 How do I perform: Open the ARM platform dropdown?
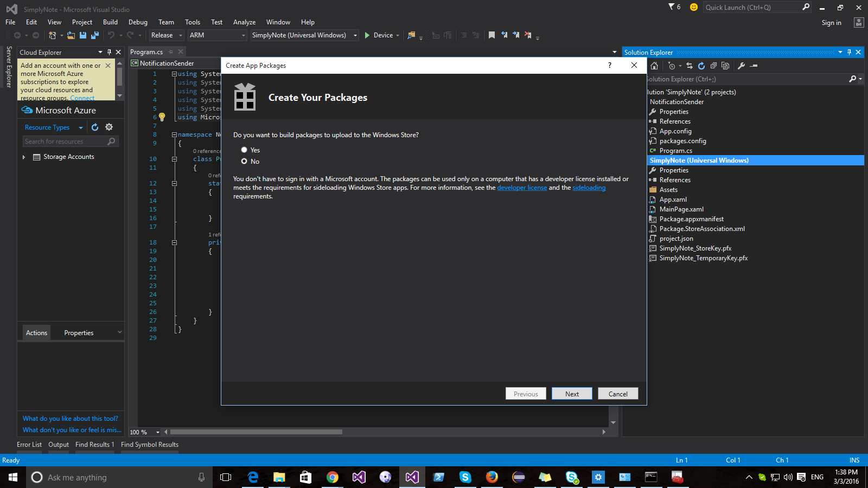242,35
